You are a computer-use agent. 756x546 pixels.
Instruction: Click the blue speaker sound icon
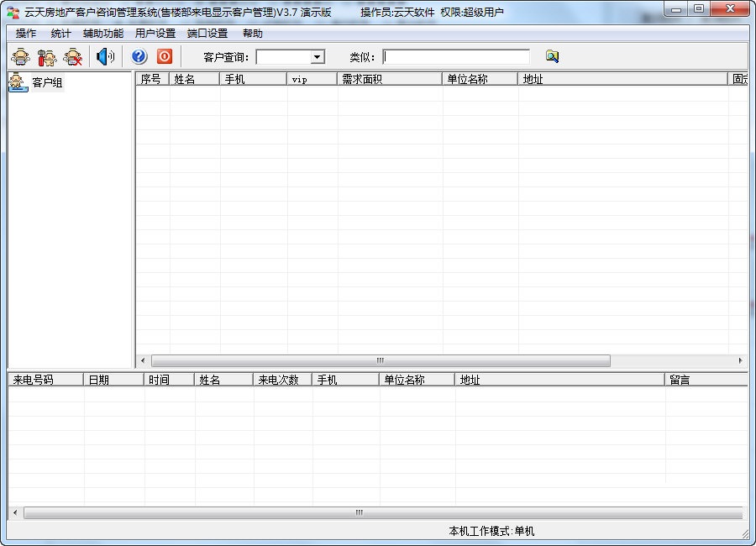point(105,57)
